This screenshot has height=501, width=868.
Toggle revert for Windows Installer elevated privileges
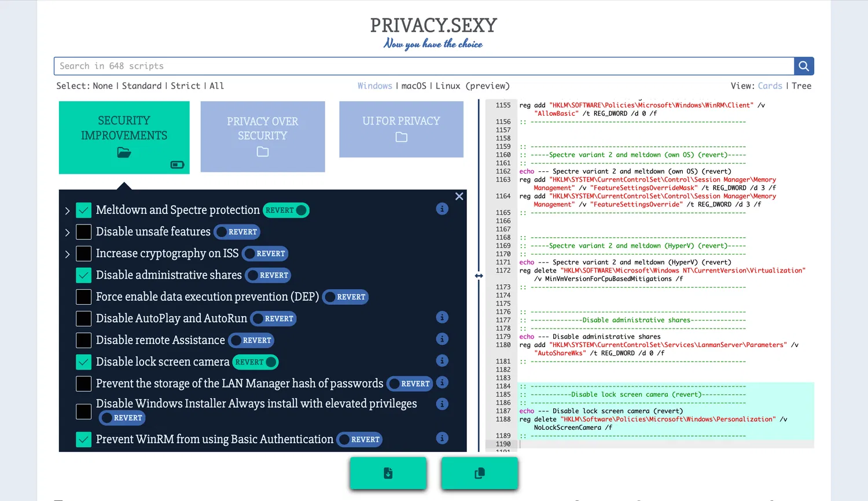[x=122, y=418]
